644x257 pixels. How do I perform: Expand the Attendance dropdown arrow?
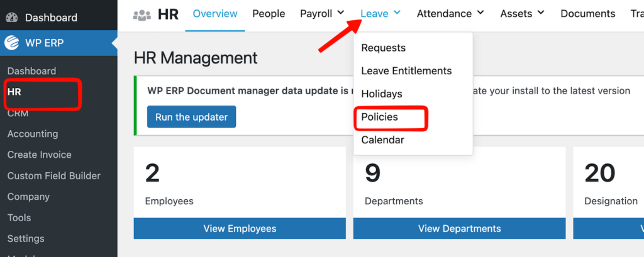pyautogui.click(x=480, y=13)
